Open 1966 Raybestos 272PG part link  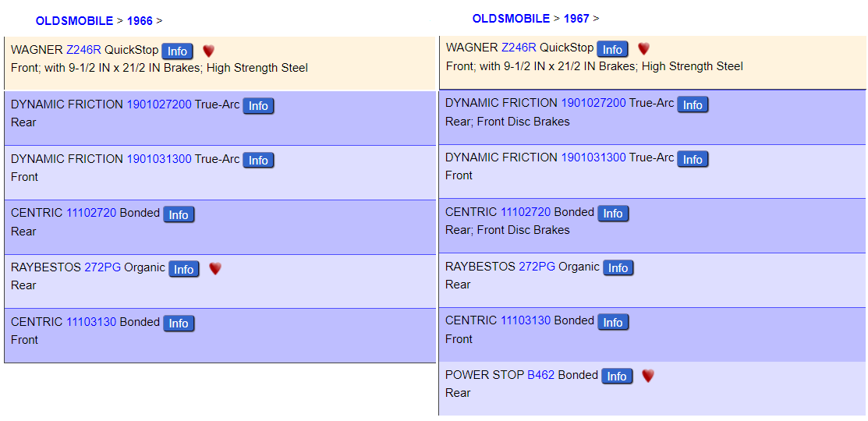[102, 267]
